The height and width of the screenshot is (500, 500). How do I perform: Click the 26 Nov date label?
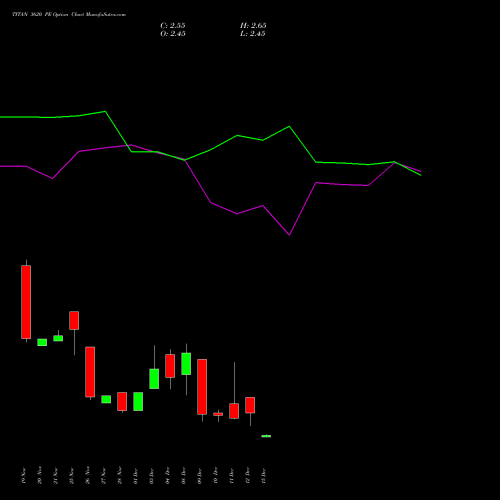pyautogui.click(x=88, y=475)
